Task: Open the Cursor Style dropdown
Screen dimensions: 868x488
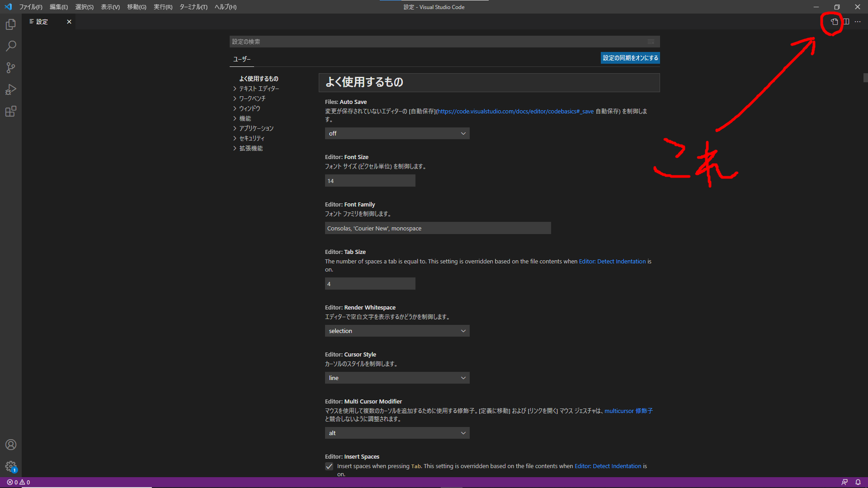Action: pyautogui.click(x=397, y=378)
